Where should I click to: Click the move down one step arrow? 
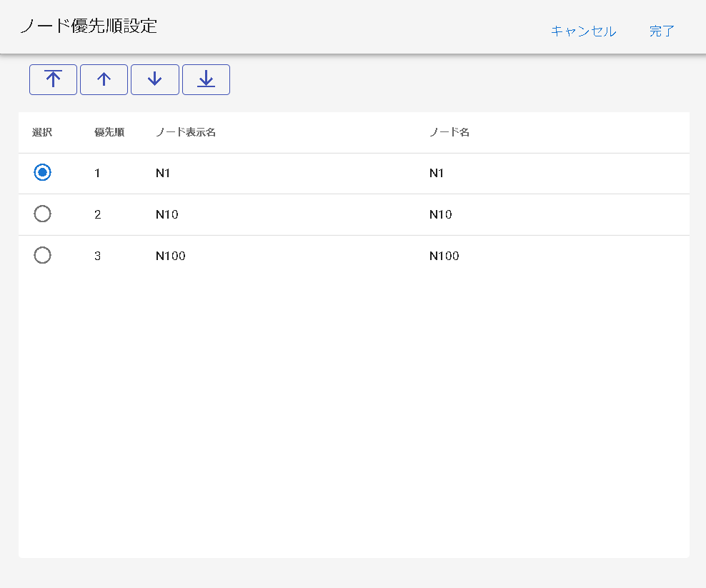154,79
